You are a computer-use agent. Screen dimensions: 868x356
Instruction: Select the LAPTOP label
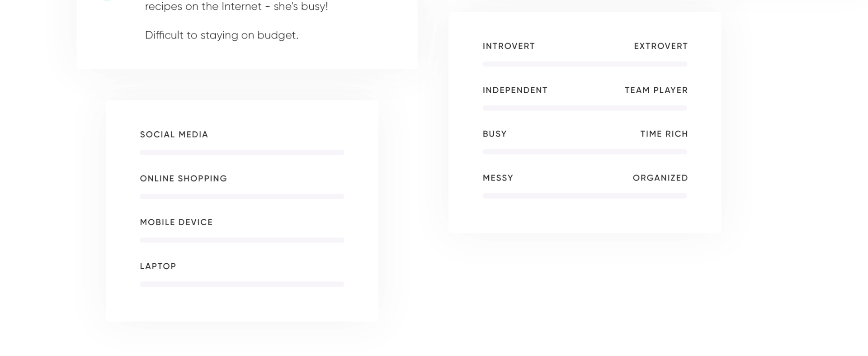pos(158,266)
